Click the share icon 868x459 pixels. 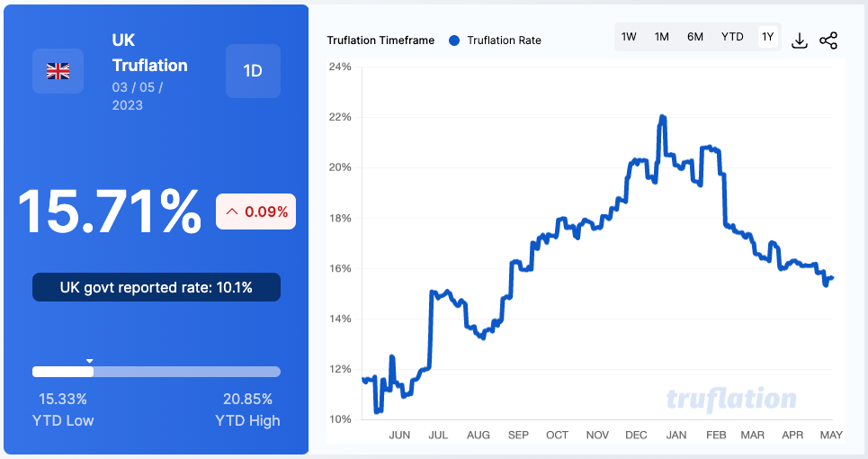[828, 40]
